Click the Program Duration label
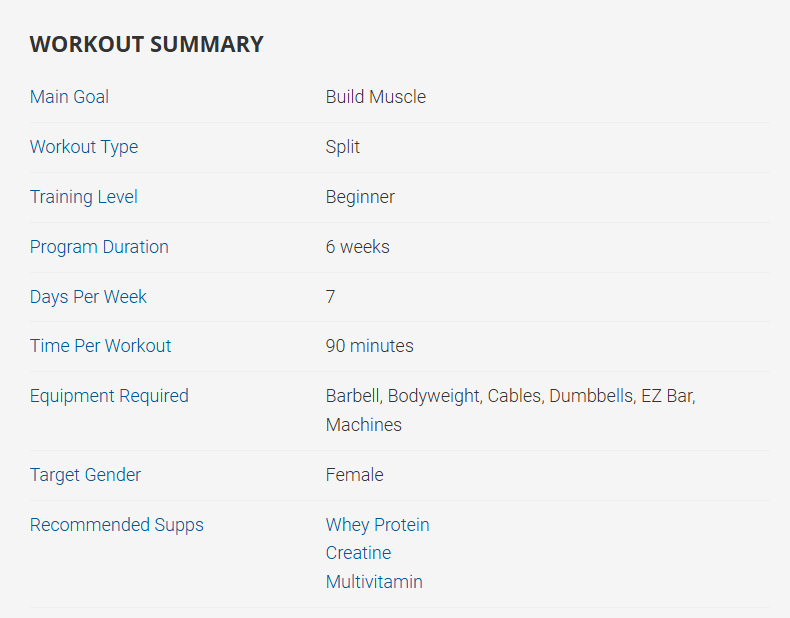 point(99,247)
